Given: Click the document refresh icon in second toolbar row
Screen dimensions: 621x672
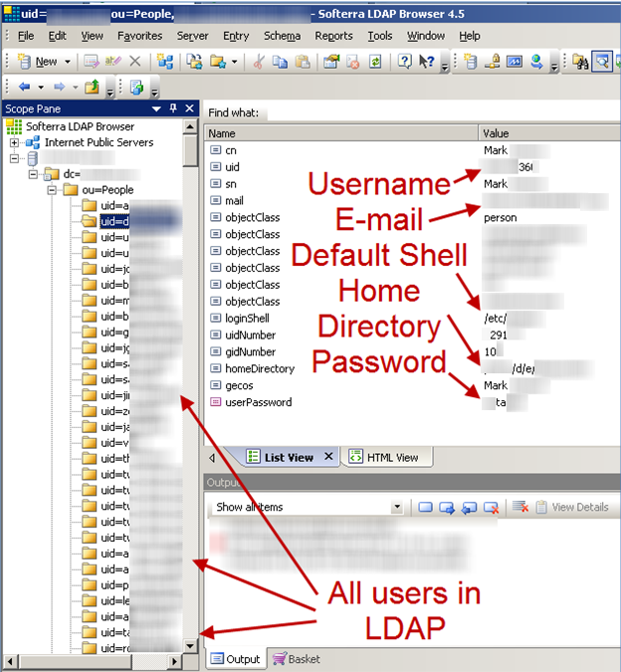Looking at the screenshot, I should pos(137,87).
